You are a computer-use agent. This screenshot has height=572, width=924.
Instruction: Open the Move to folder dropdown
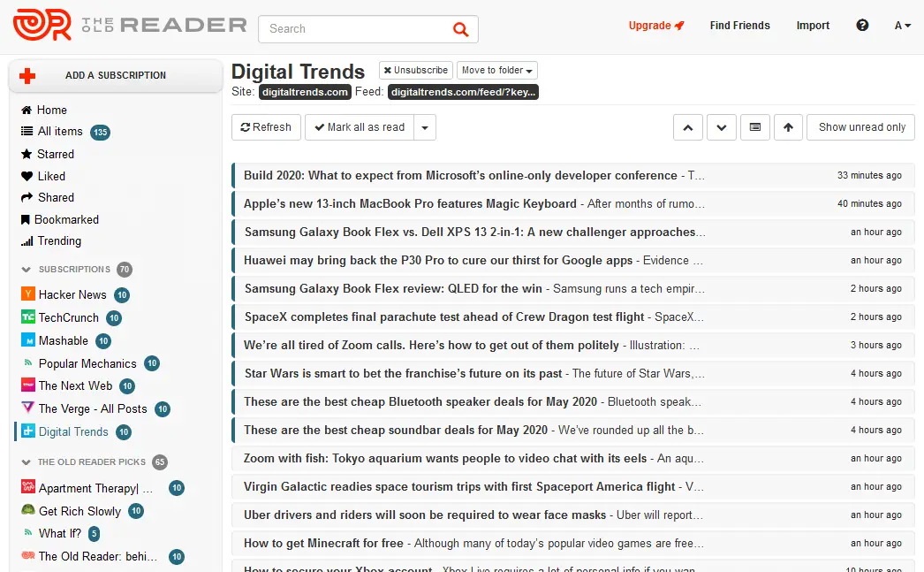[496, 70]
